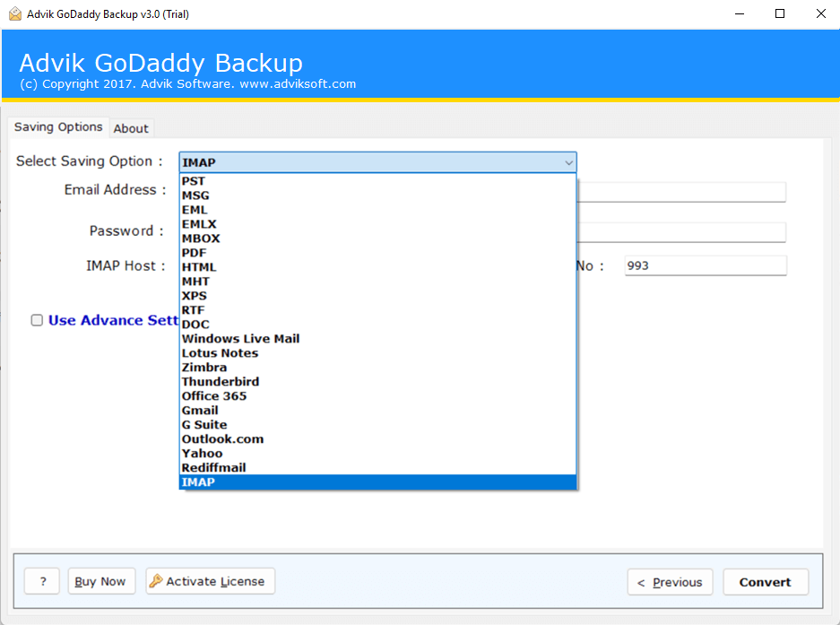This screenshot has width=840, height=625.
Task: Select highlighted IMAP entry in list
Action: (x=377, y=482)
